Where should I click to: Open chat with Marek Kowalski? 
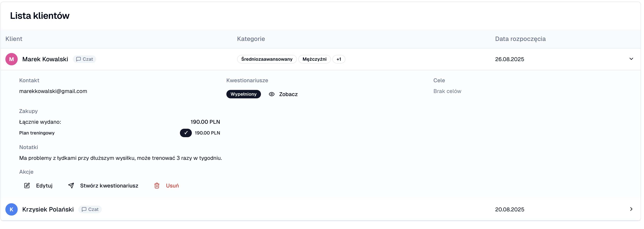pyautogui.click(x=84, y=59)
